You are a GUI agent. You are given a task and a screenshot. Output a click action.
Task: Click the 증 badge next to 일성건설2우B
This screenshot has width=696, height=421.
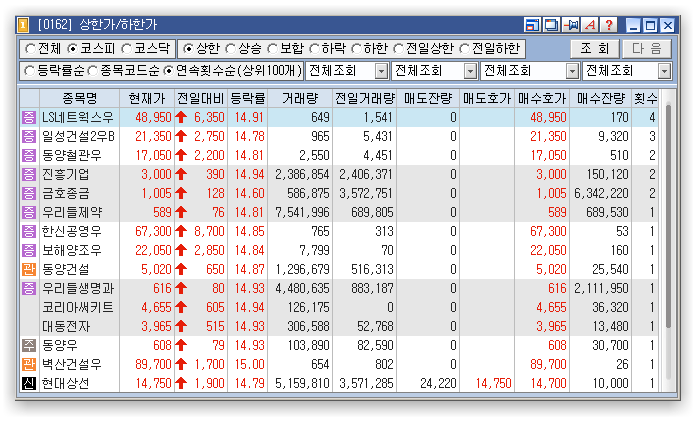click(x=29, y=136)
